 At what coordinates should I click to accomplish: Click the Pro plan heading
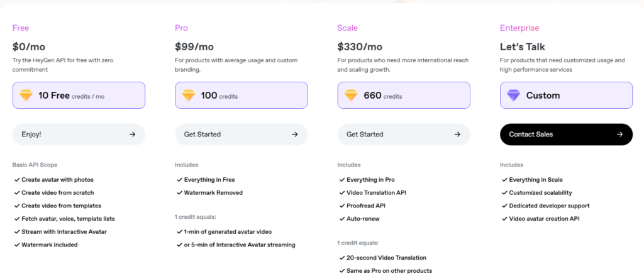(181, 28)
